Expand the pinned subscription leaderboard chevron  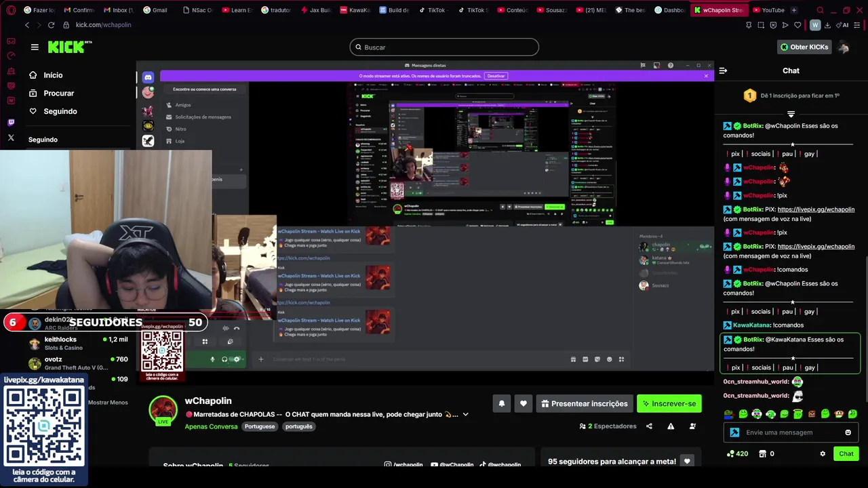tap(791, 115)
